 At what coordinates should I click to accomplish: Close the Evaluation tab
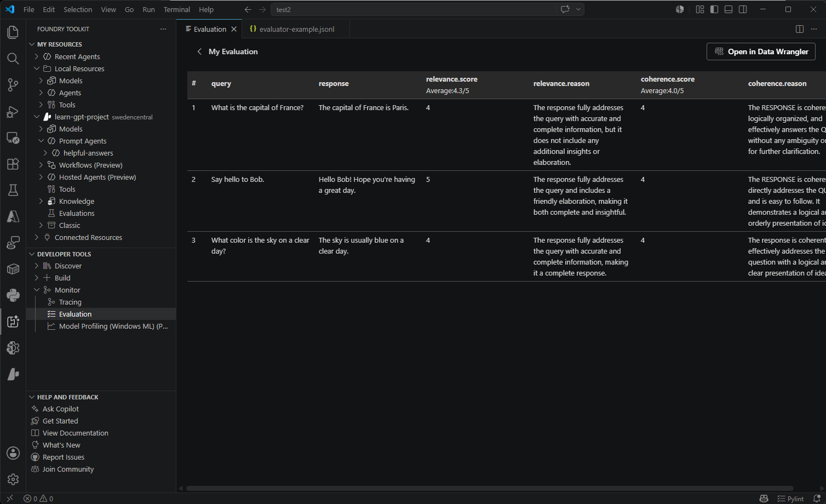(x=234, y=29)
